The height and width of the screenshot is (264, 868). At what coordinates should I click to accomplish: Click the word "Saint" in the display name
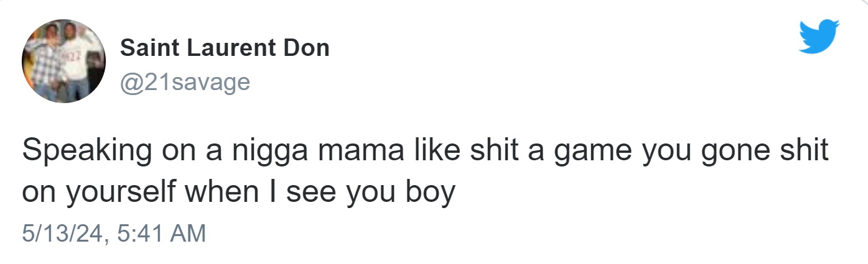coord(146,47)
